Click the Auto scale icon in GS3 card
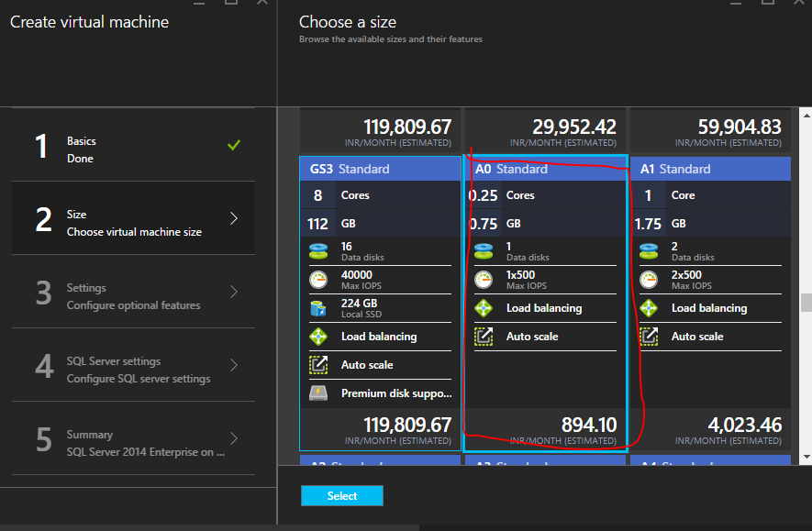The width and height of the screenshot is (812, 531). [318, 365]
